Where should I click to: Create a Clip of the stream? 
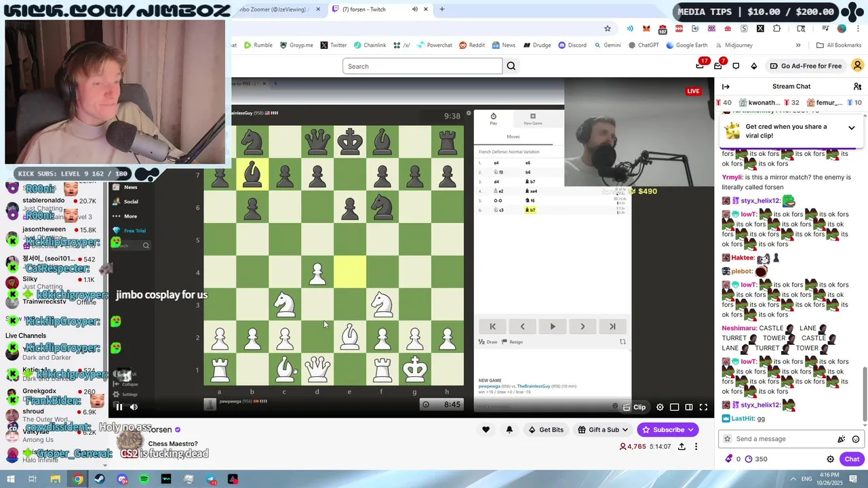[634, 407]
